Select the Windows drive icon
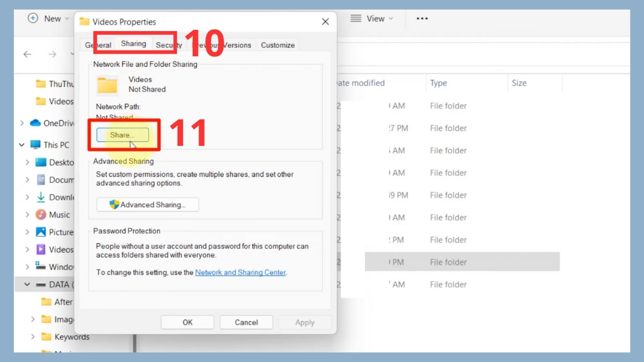This screenshot has height=362, width=644. tap(41, 267)
